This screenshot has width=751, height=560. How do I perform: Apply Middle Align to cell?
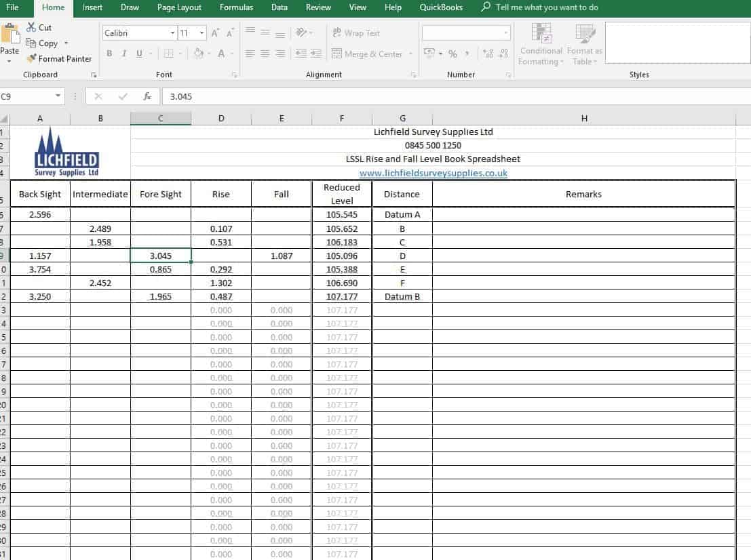(x=265, y=32)
